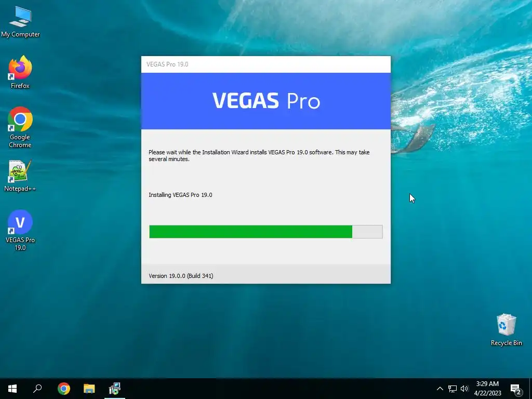This screenshot has width=532, height=399.
Task: Click the 'Please wait while the Installation Wizard' message
Action: (259, 155)
